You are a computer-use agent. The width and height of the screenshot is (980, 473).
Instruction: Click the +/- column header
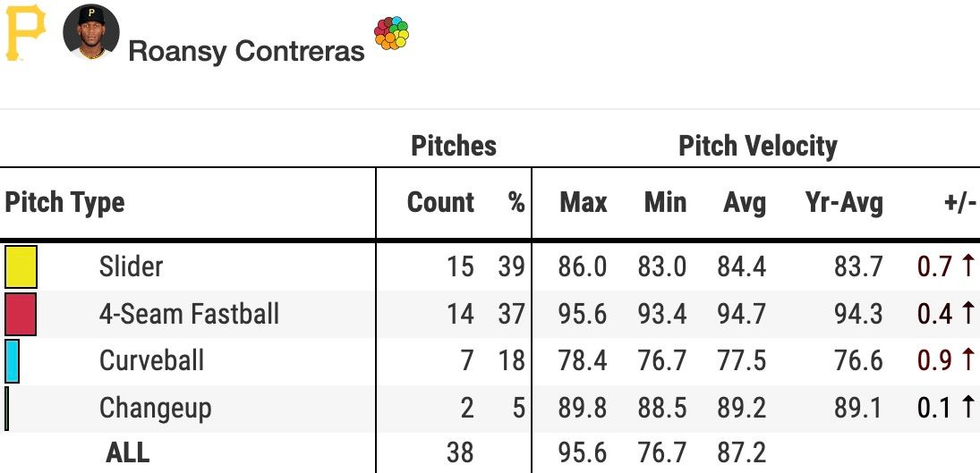pos(959,203)
